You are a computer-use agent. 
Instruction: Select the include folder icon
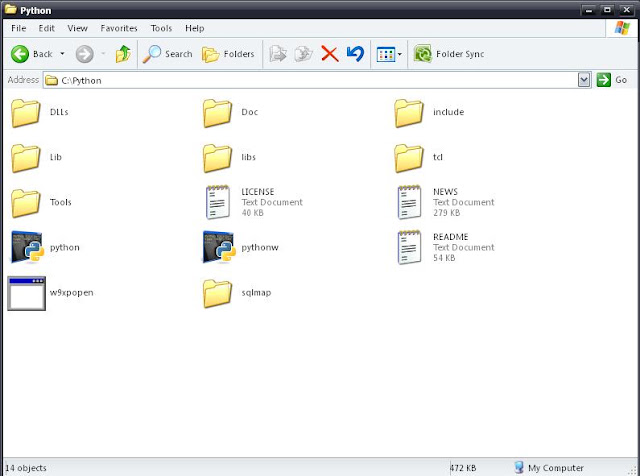pyautogui.click(x=409, y=113)
